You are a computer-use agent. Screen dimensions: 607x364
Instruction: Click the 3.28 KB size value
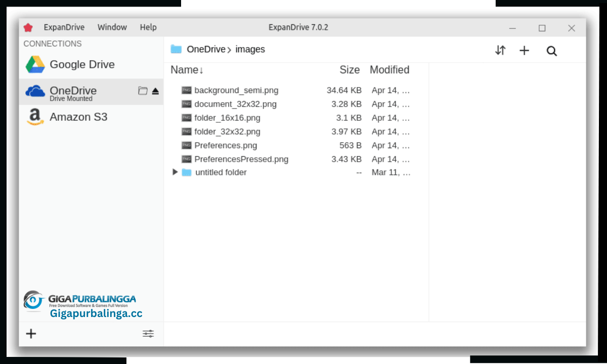coord(346,104)
